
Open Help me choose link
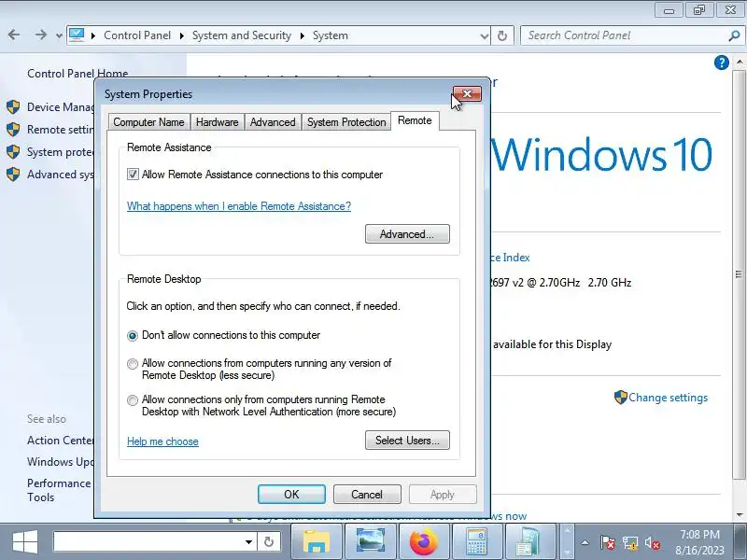(162, 441)
